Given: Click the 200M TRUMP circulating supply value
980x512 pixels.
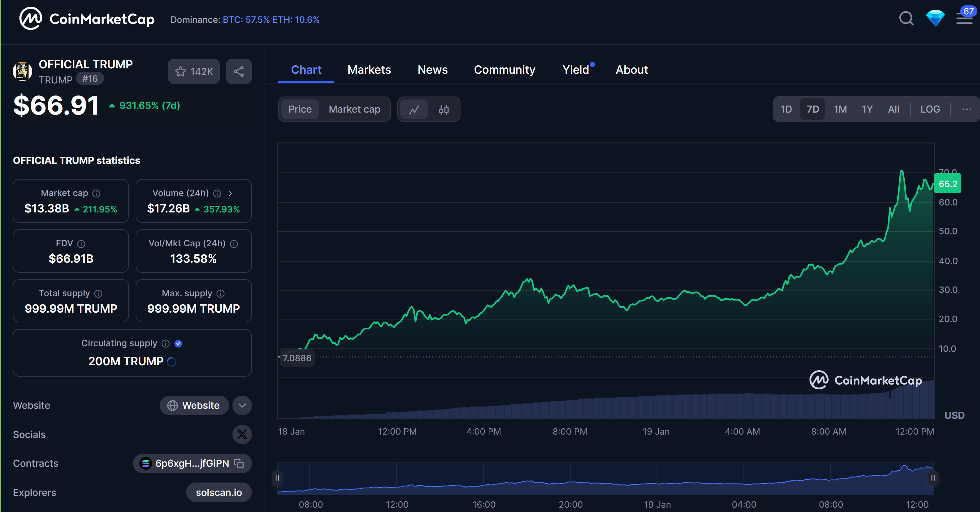Looking at the screenshot, I should point(126,361).
